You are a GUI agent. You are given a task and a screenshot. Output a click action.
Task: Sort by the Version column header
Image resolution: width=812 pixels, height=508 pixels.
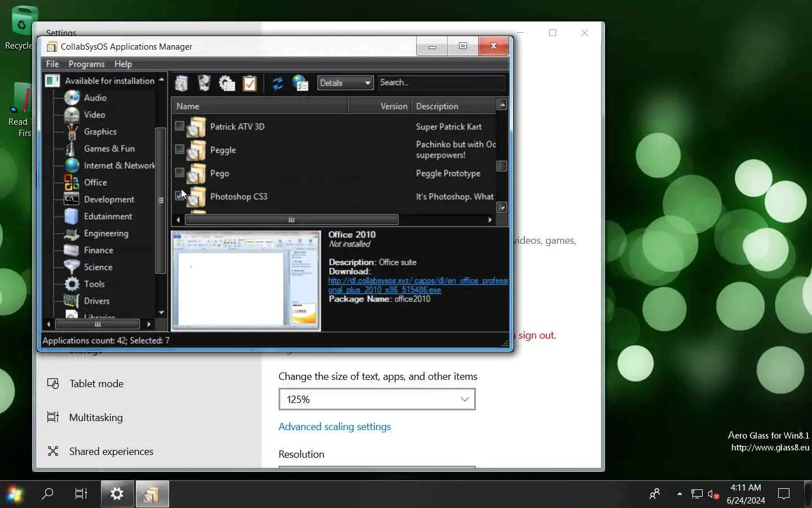pyautogui.click(x=380, y=106)
